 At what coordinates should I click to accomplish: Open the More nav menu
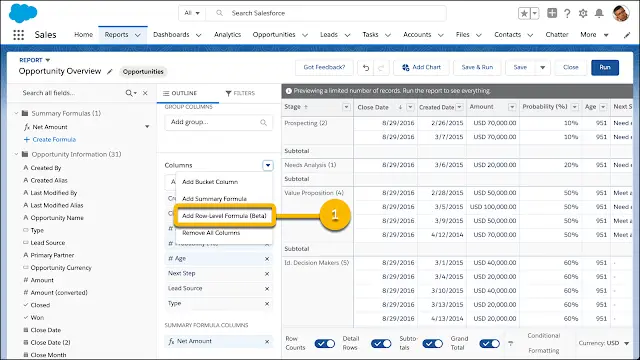click(594, 35)
